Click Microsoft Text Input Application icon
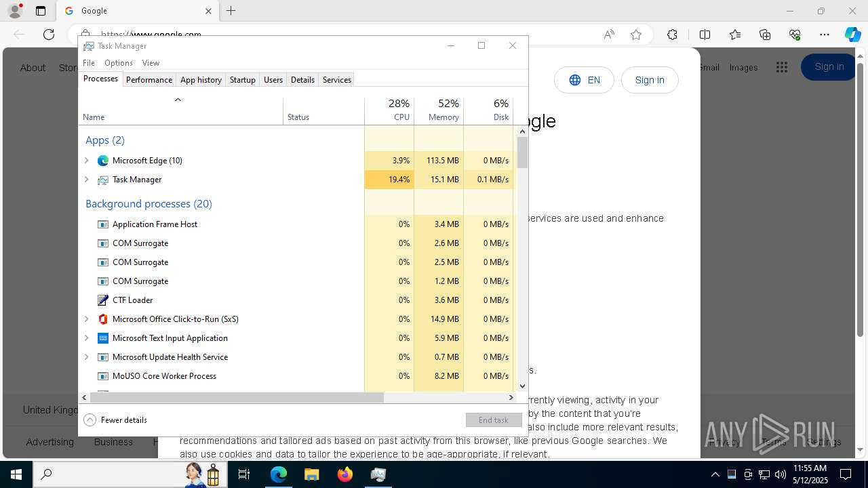The width and height of the screenshot is (868, 488). [x=103, y=338]
